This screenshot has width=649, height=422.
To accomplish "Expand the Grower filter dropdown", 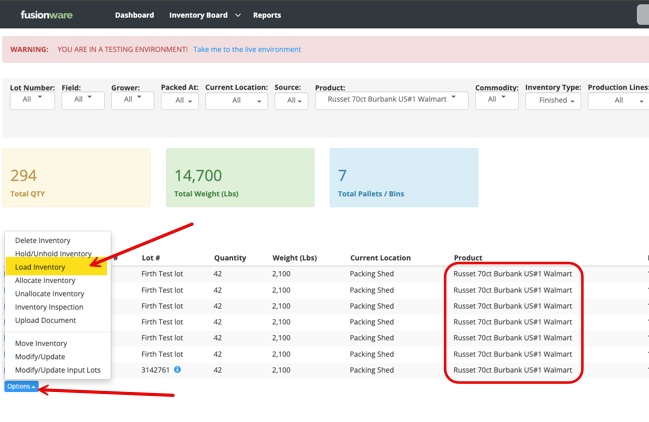I will [x=132, y=100].
